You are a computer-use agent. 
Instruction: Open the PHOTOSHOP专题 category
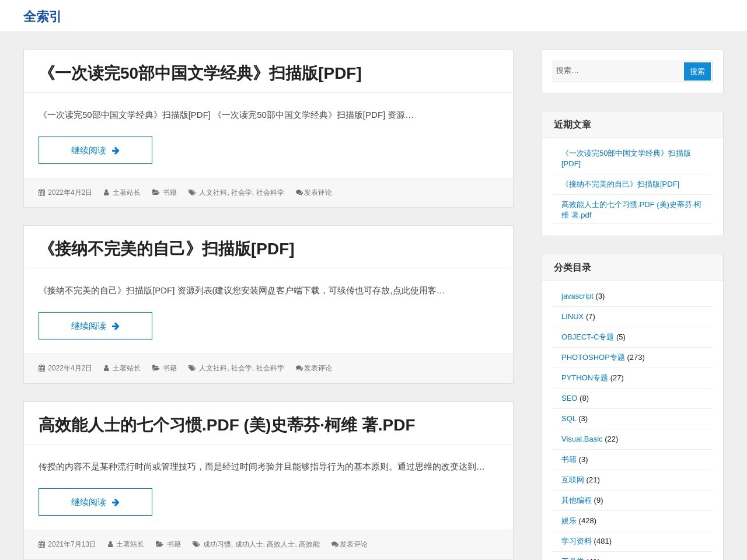[593, 357]
